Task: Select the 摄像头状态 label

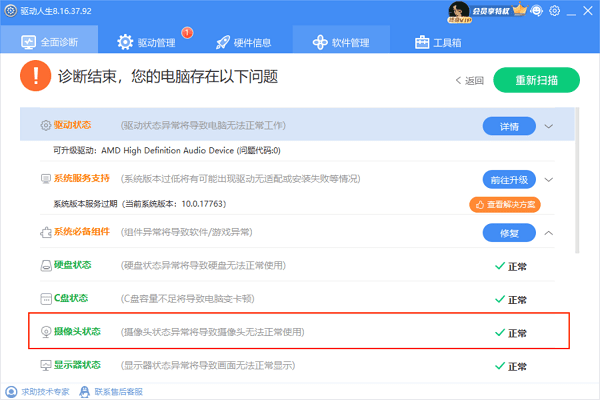Action: (77, 331)
